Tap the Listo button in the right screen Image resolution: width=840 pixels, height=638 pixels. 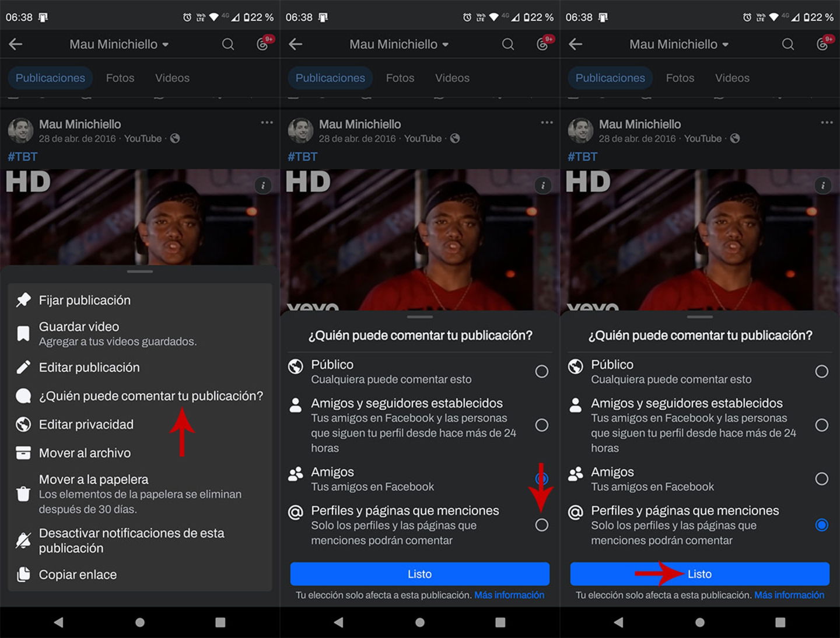coord(700,574)
